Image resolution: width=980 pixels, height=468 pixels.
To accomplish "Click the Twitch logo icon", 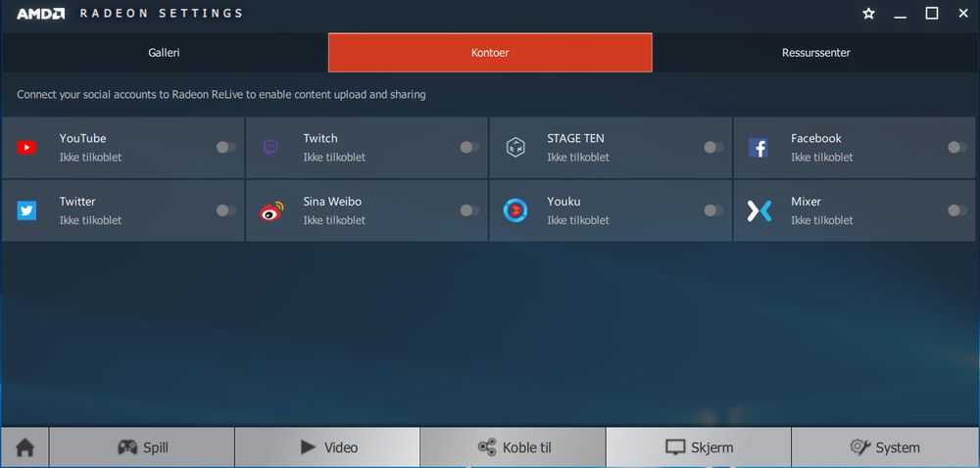I will [x=270, y=148].
